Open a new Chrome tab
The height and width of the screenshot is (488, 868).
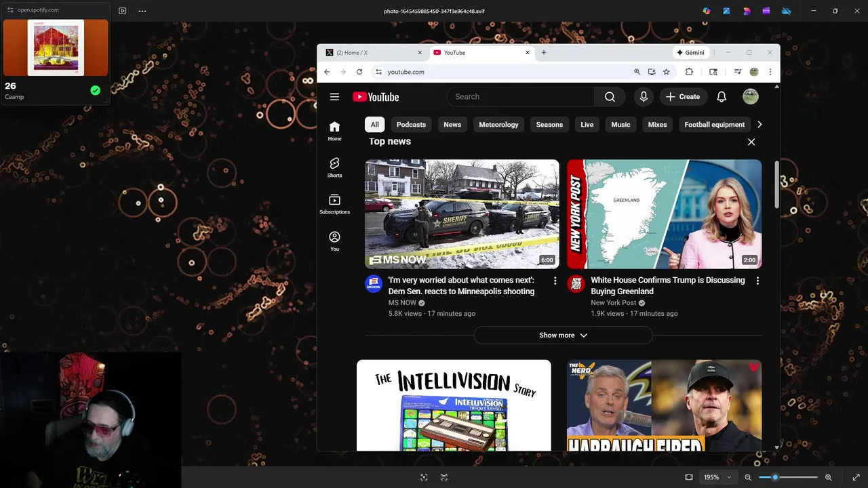[x=543, y=53]
